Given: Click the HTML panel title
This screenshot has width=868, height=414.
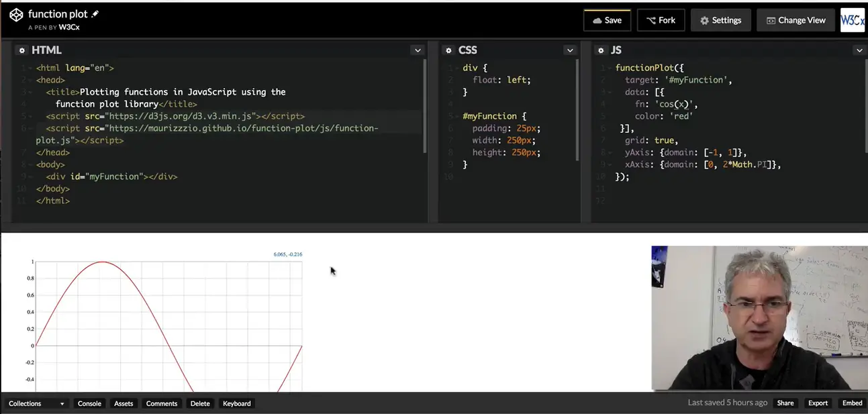Looking at the screenshot, I should click(46, 50).
